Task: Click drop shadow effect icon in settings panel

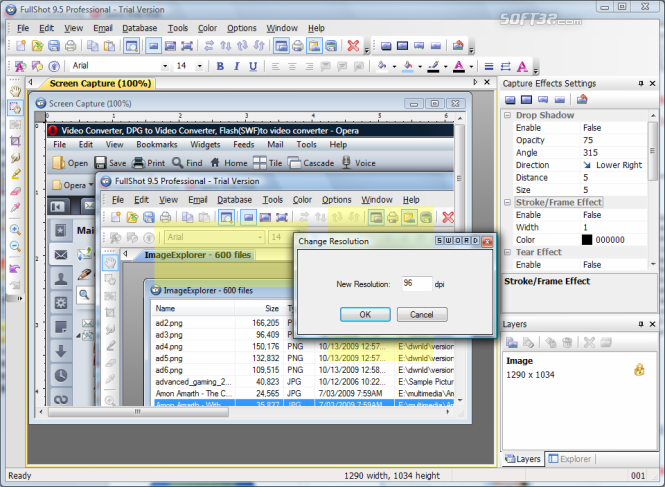Action: 510,100
